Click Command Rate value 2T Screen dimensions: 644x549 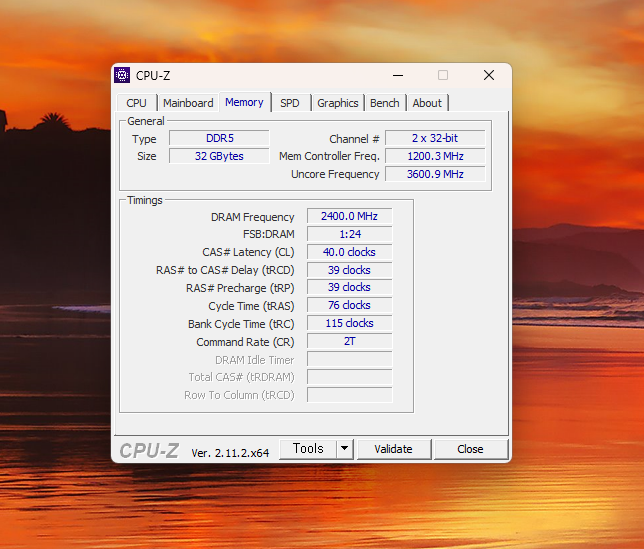point(350,341)
